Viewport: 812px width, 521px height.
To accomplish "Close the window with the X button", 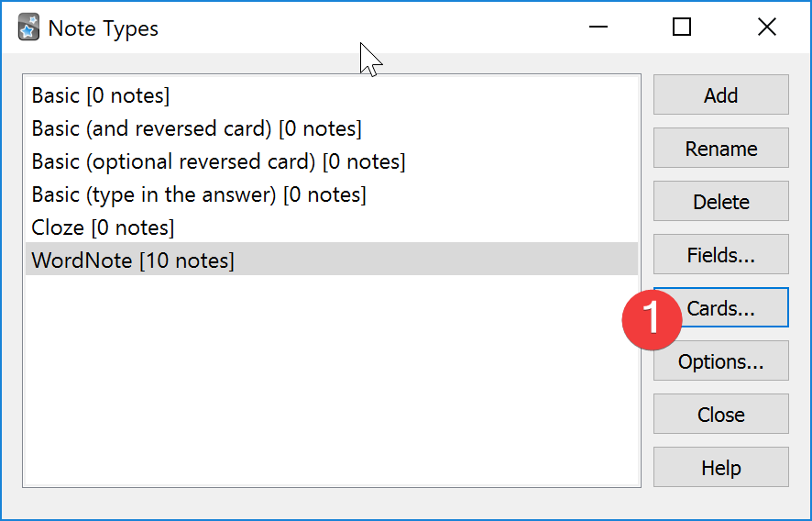I will (767, 28).
